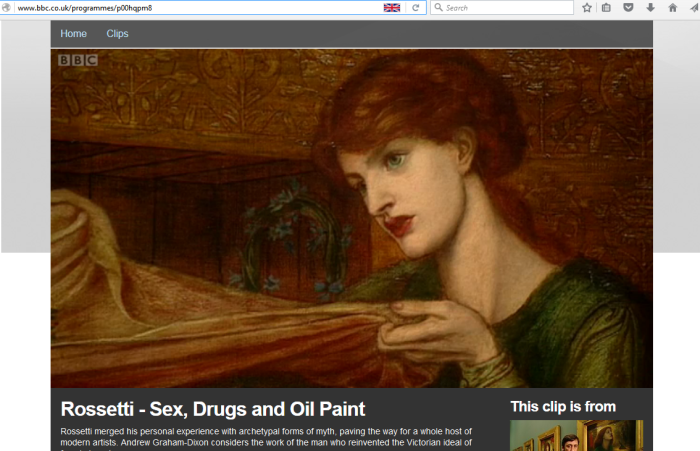Click the send icon at toolbar edge

[x=694, y=8]
